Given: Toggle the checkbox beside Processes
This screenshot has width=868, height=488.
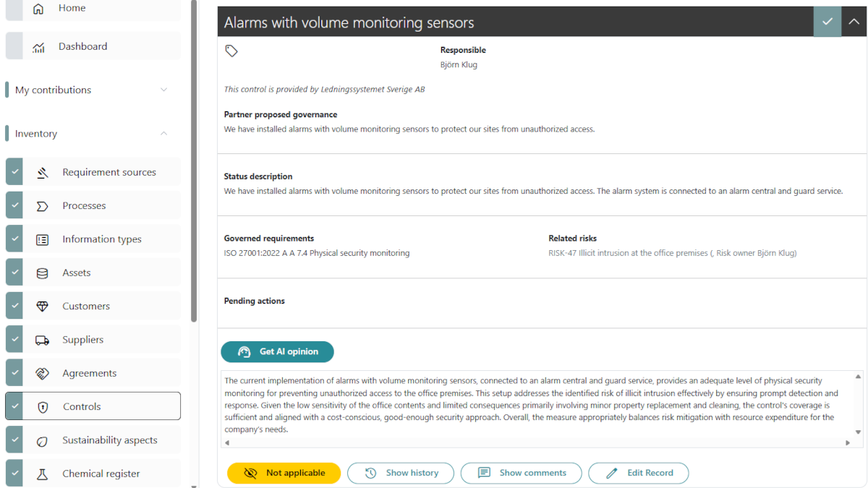Looking at the screenshot, I should pyautogui.click(x=14, y=206).
